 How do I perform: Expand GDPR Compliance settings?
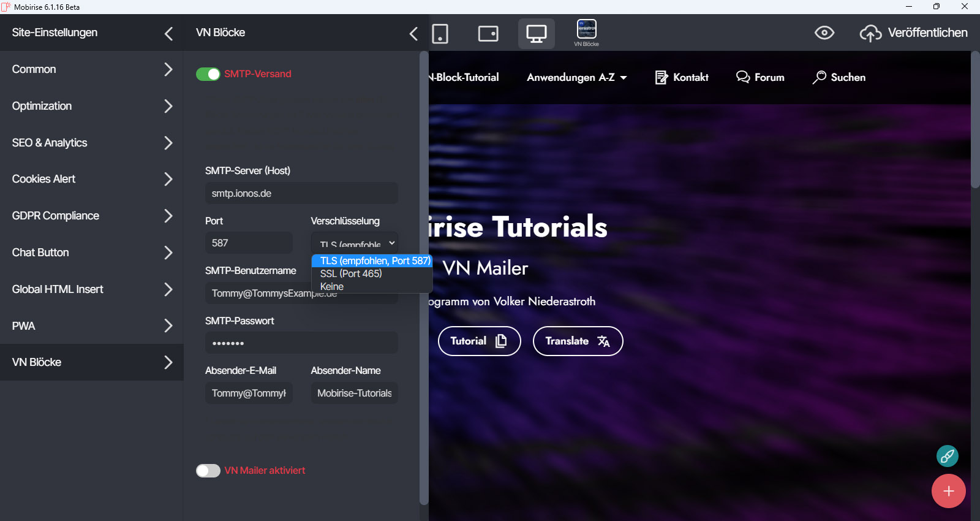[92, 216]
